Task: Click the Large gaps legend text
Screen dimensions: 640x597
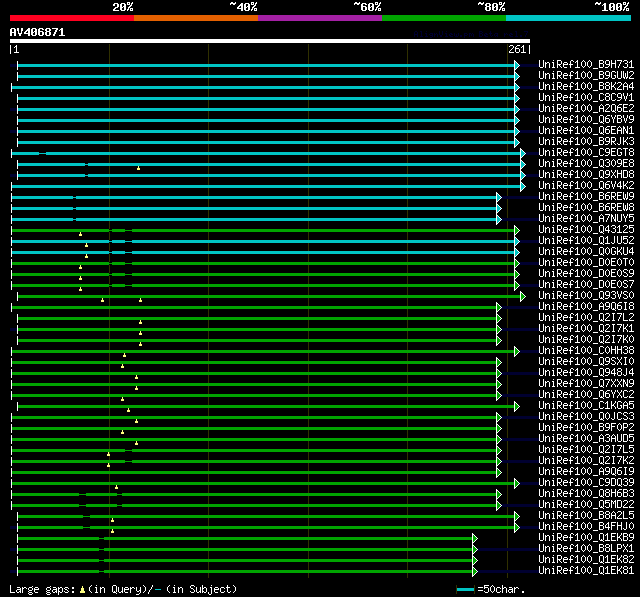Action: tap(123, 589)
